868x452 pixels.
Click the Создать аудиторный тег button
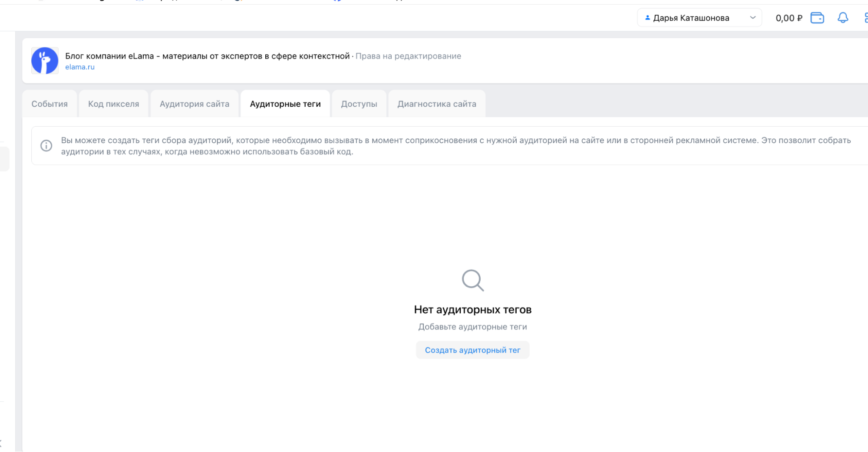pos(472,350)
